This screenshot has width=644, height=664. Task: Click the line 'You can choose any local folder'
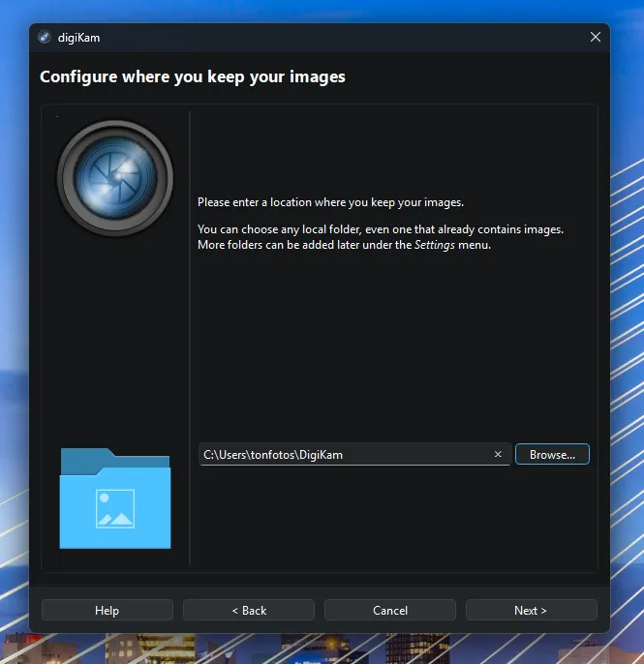[x=381, y=229]
